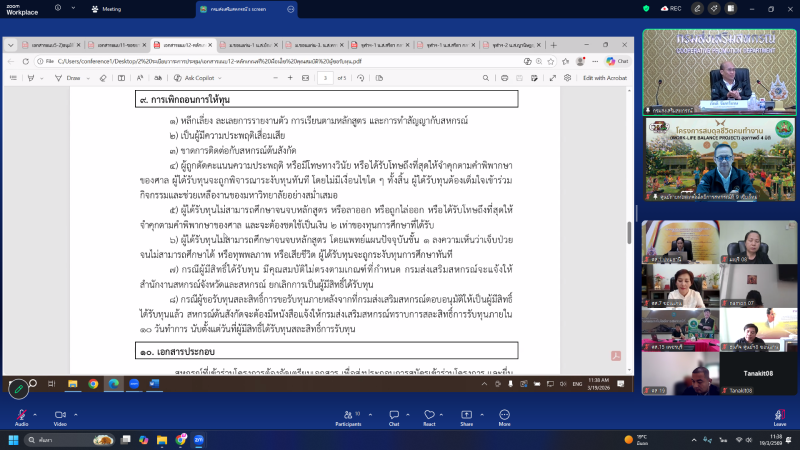Screen dimensions: 800x450
Task: Click the React heart icon
Action: (429, 414)
